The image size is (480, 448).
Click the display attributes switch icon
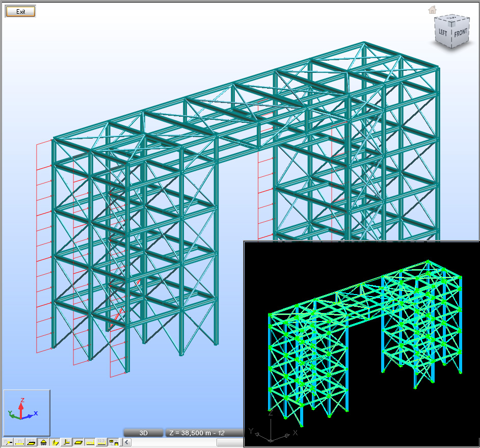click(x=114, y=442)
